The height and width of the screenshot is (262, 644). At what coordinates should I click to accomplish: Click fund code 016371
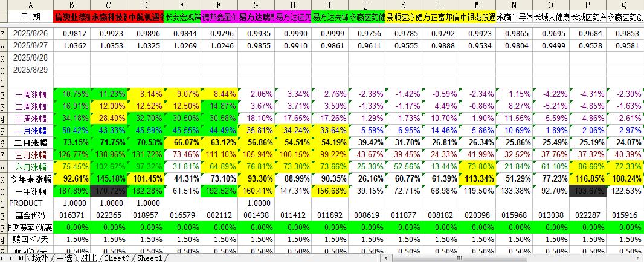click(72, 215)
